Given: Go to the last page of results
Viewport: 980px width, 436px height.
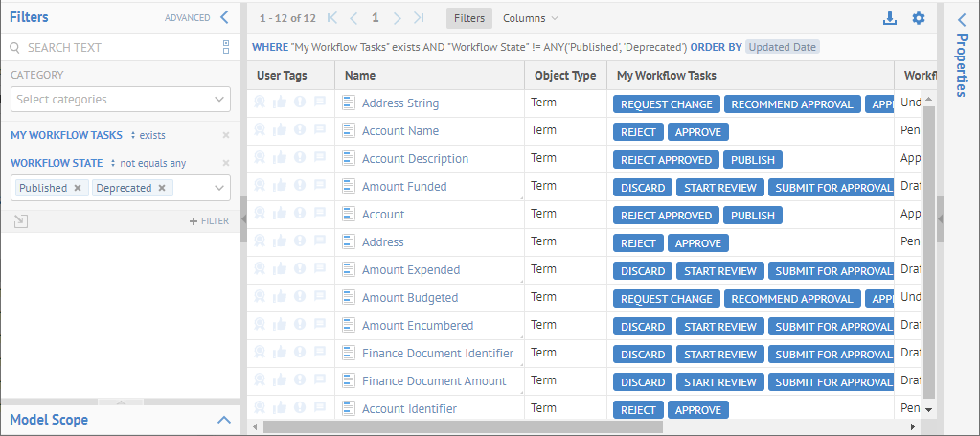Looking at the screenshot, I should [419, 18].
